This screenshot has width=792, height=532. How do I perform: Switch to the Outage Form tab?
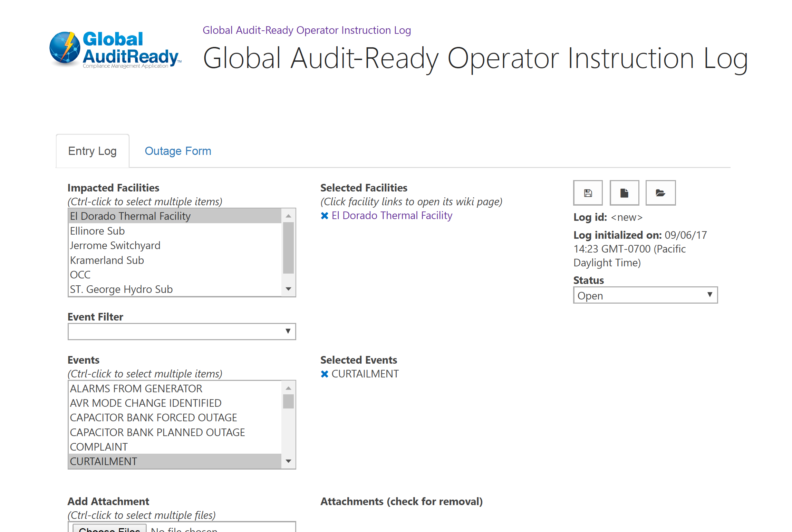178,151
